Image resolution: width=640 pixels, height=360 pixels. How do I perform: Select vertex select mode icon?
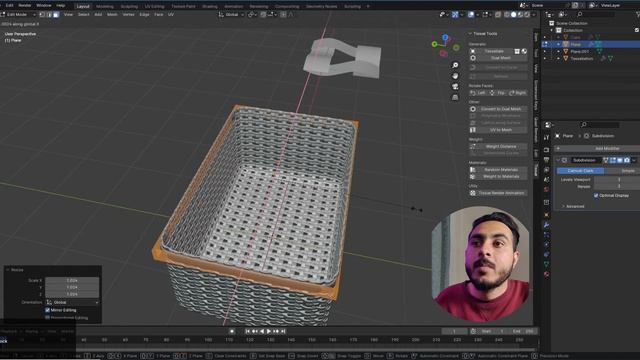click(x=42, y=14)
